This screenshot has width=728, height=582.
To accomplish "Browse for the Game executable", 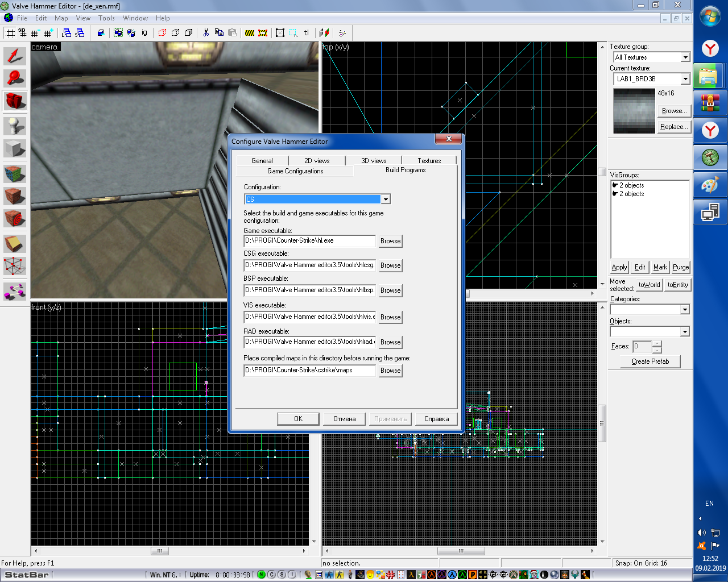I will [x=391, y=241].
